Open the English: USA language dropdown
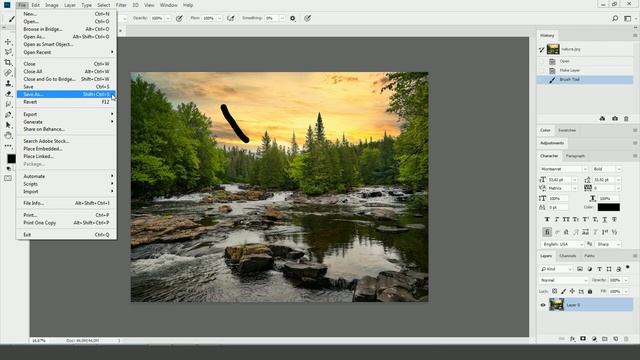This screenshot has height=360, width=640. [x=562, y=244]
